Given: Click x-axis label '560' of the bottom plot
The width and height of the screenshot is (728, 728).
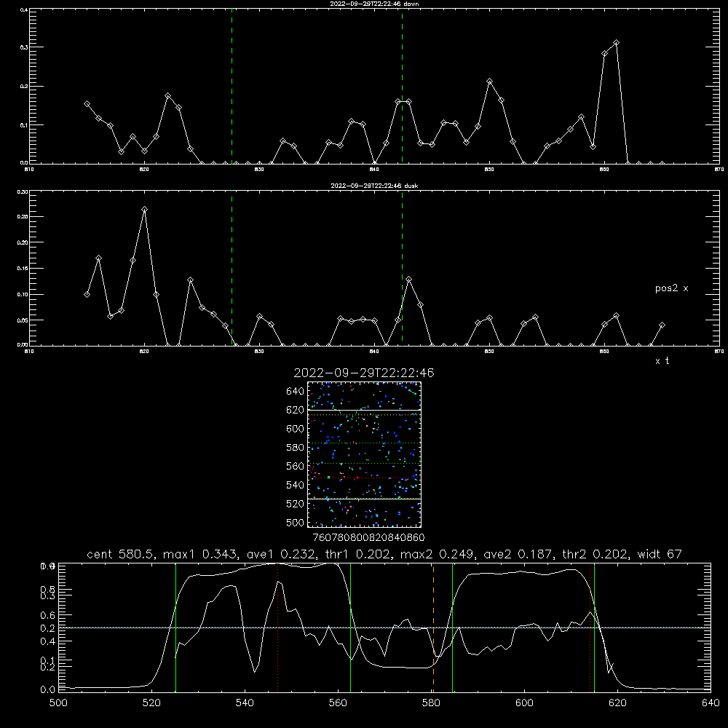Looking at the screenshot, I should click(338, 703).
